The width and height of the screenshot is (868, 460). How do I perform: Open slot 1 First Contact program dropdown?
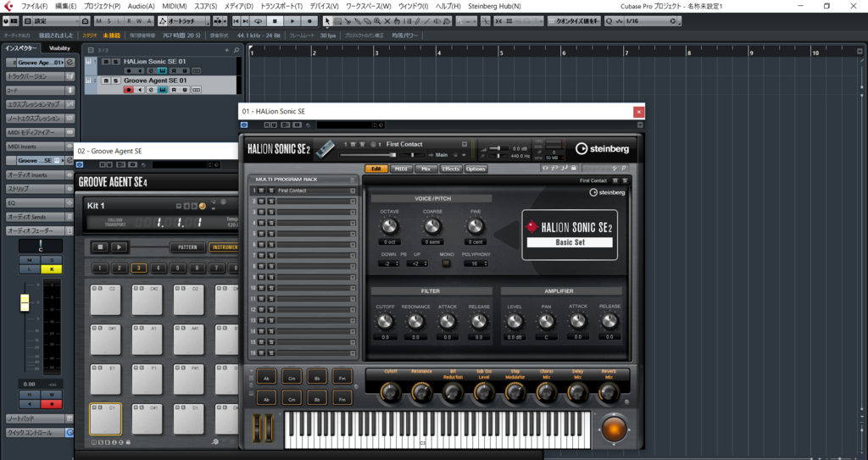[352, 191]
